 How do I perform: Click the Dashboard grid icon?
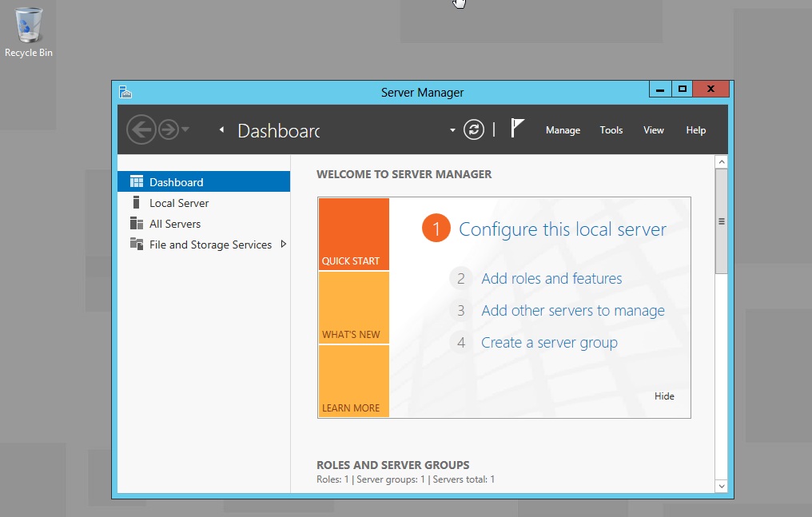(137, 181)
